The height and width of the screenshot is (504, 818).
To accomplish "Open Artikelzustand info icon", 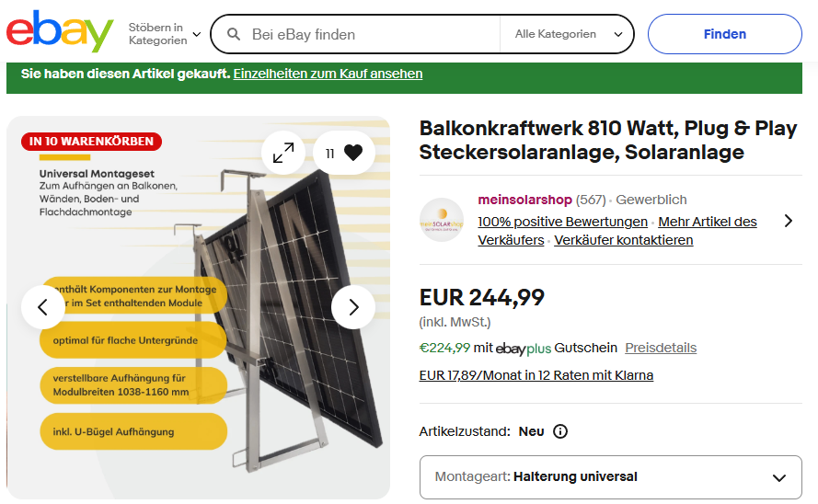I will point(560,431).
